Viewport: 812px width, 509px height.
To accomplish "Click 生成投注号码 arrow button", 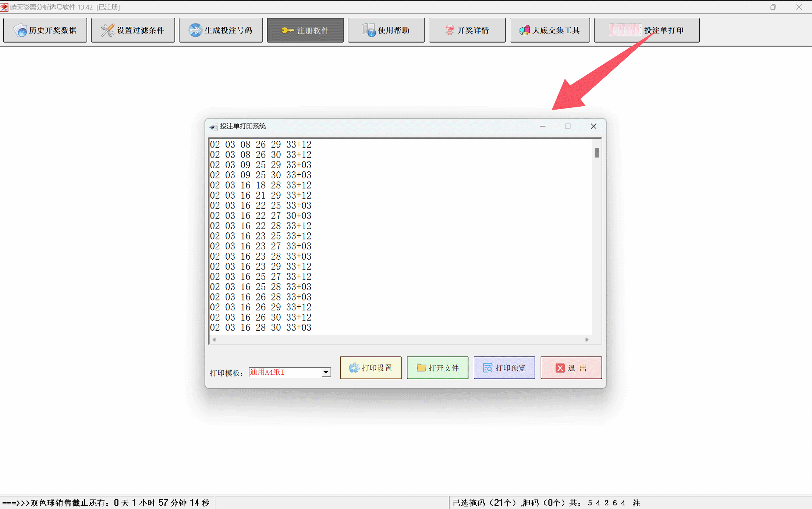I will [x=221, y=30].
